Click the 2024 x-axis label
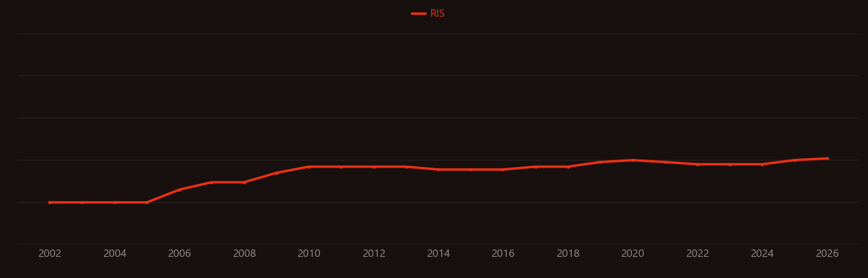868x278 pixels. [x=763, y=254]
